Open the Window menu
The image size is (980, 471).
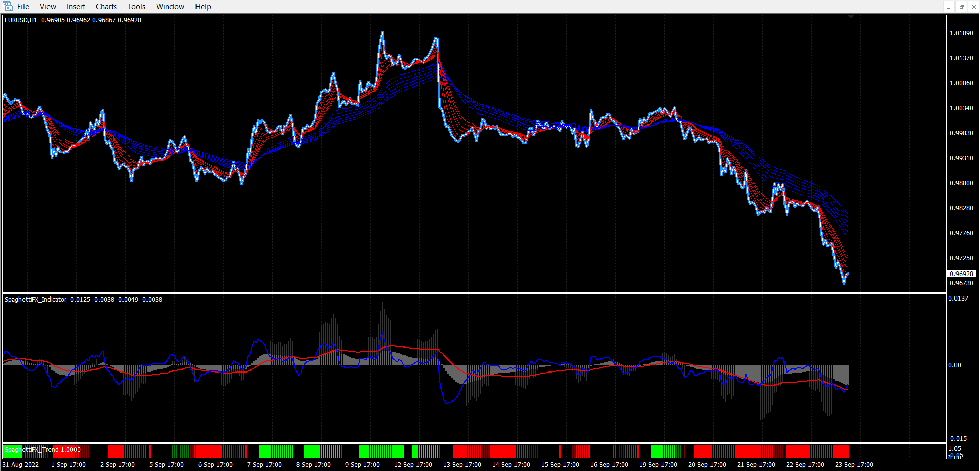[x=170, y=7]
